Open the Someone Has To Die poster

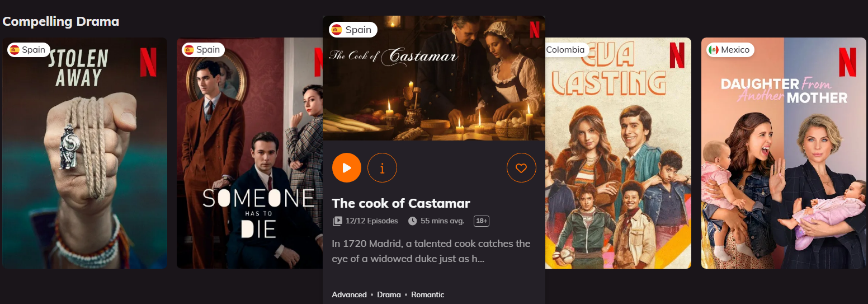249,153
